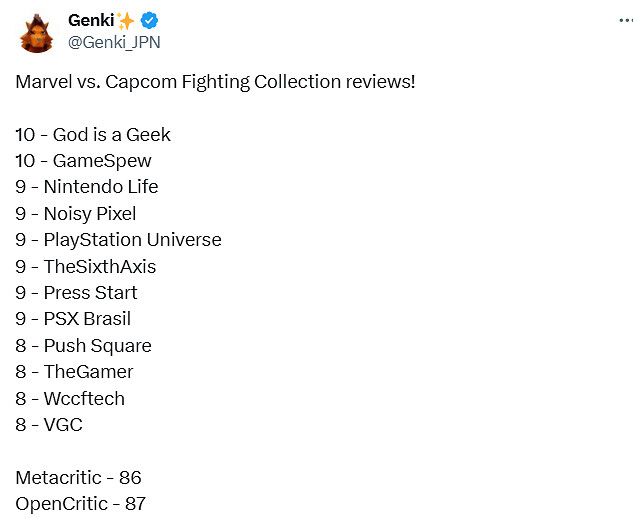The width and height of the screenshot is (633, 529).
Task: Open the @Genki_JPN handle link
Action: pyautogui.click(x=113, y=42)
